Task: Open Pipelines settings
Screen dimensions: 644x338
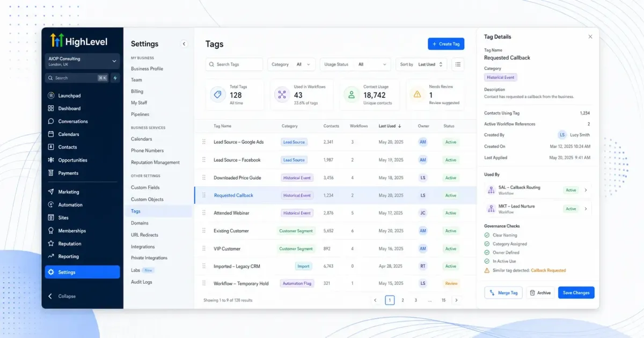Action: click(140, 114)
